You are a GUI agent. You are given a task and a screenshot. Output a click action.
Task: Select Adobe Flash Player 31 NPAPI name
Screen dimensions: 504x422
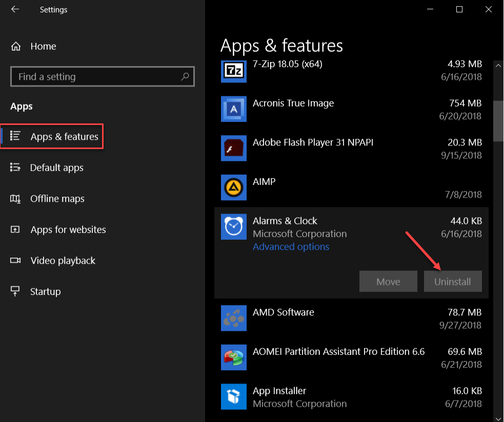click(313, 142)
